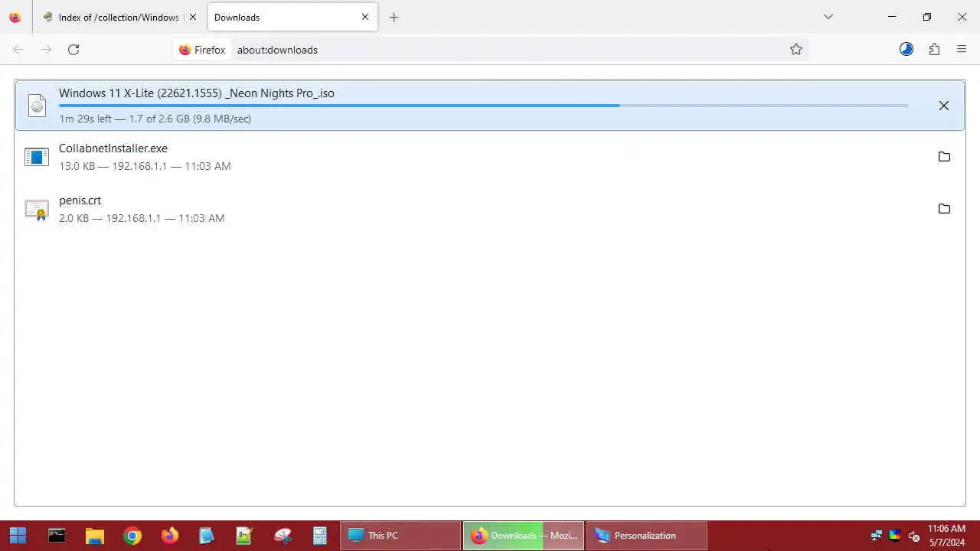Open the Extensions puzzle-piece menu

pyautogui.click(x=934, y=50)
